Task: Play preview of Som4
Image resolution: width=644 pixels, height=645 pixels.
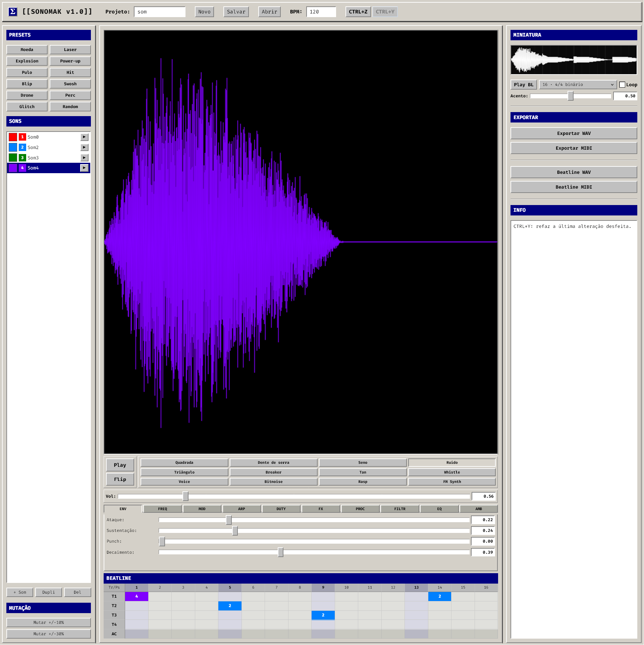Action: click(84, 168)
